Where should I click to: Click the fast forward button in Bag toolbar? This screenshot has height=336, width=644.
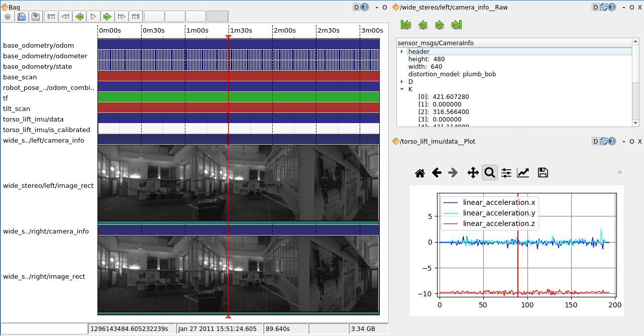[x=121, y=17]
